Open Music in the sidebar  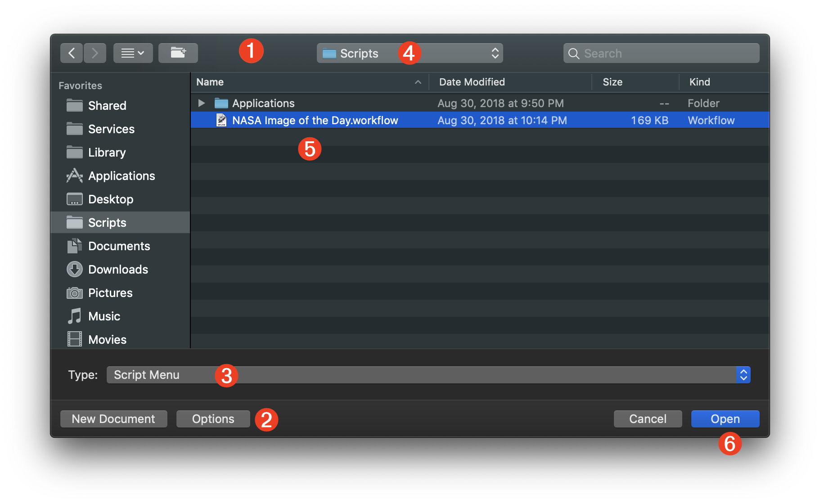click(x=121, y=316)
